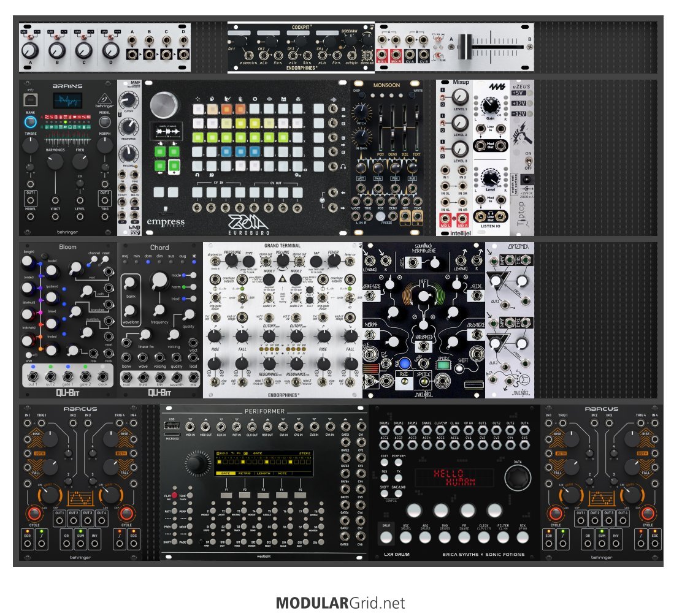Click the EDIT button on the LXR Drum
The image size is (682, 616).
click(385, 463)
